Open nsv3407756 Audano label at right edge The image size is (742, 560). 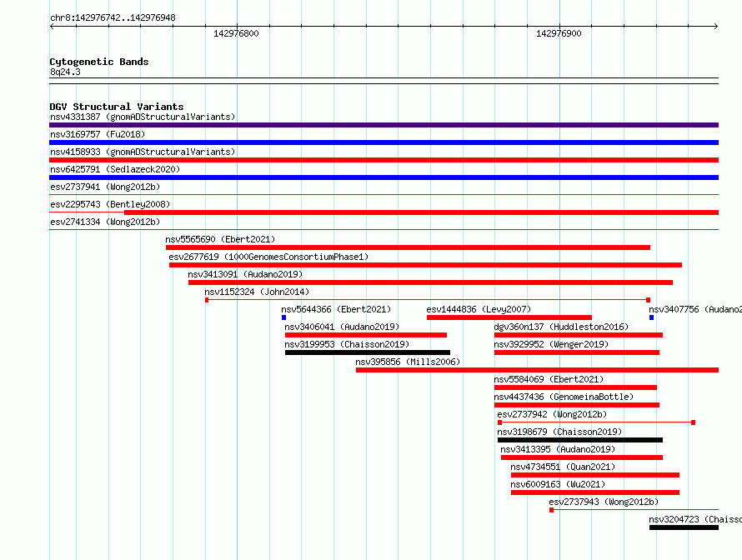coord(695,309)
